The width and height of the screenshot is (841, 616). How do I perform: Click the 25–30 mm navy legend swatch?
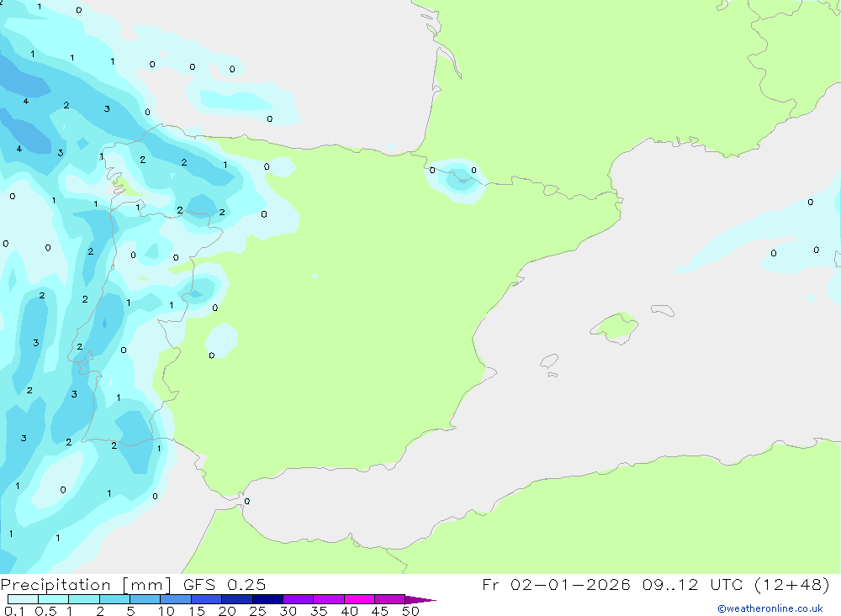(267, 599)
